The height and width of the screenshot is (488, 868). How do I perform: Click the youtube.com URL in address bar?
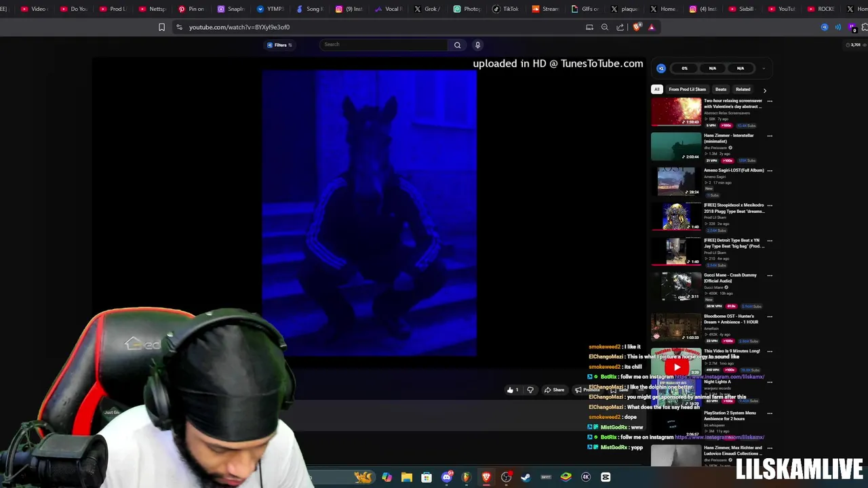click(x=239, y=27)
